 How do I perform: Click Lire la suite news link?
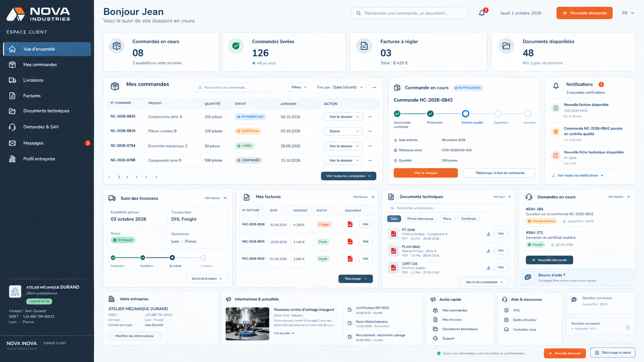pyautogui.click(x=284, y=333)
